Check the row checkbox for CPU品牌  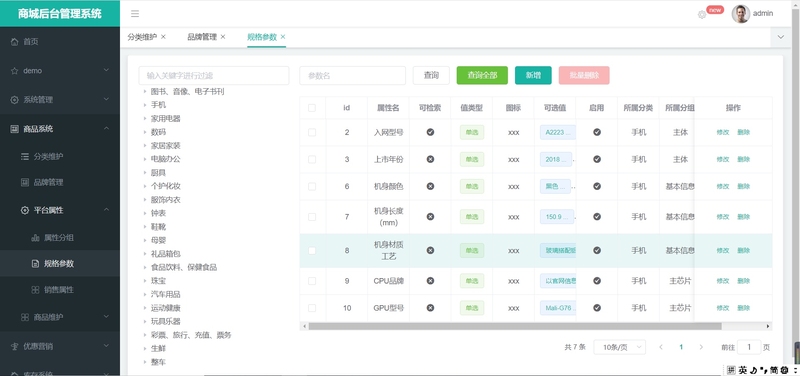312,281
